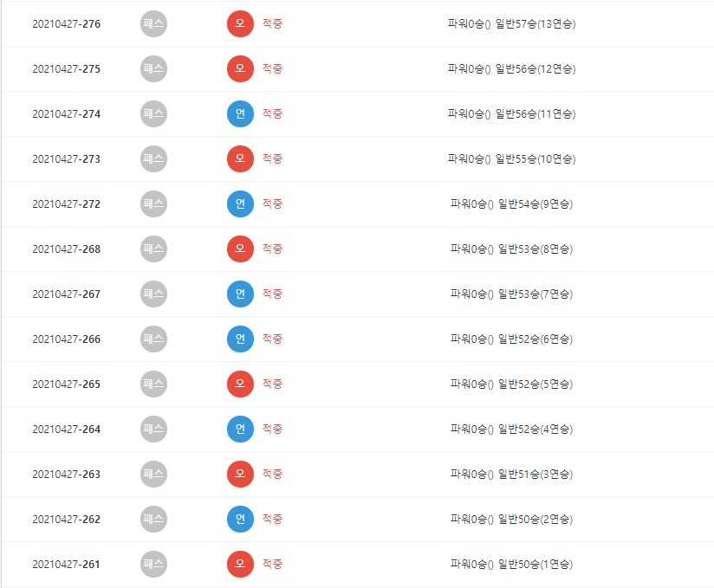Click the red 오 badge in row 20210427-265

tap(240, 384)
